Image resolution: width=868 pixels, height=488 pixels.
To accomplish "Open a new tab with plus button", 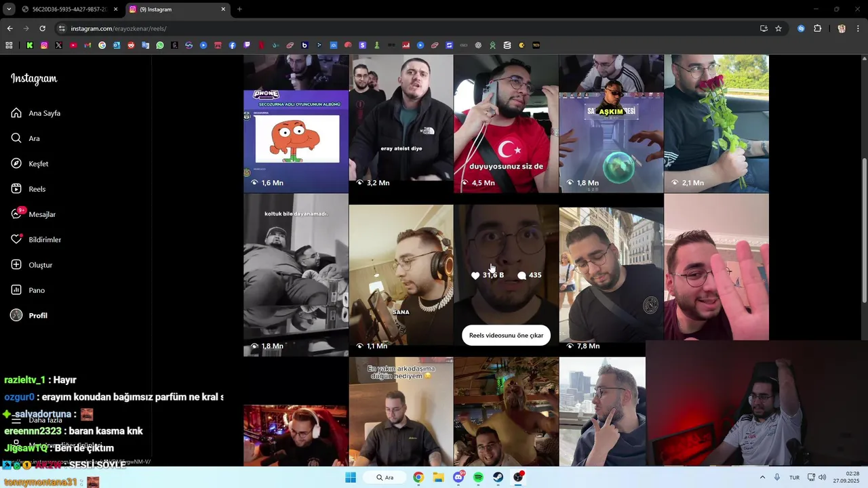I will tap(239, 9).
